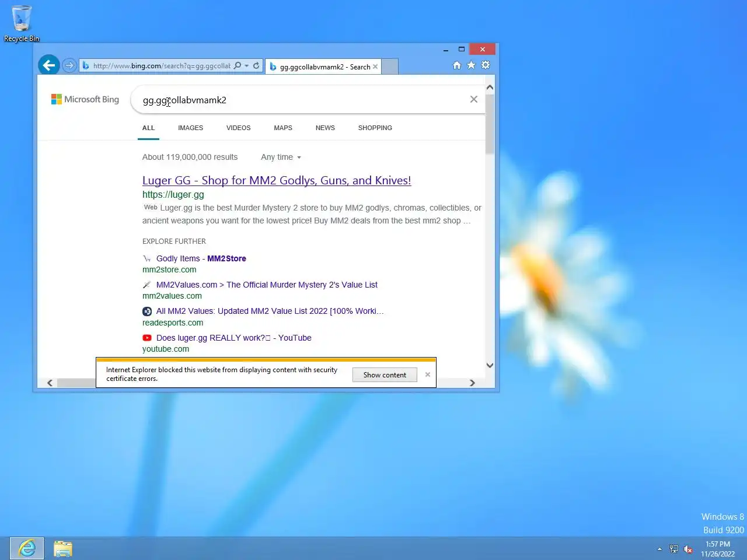Go back with the browser Back arrow
747x560 pixels.
tap(49, 65)
